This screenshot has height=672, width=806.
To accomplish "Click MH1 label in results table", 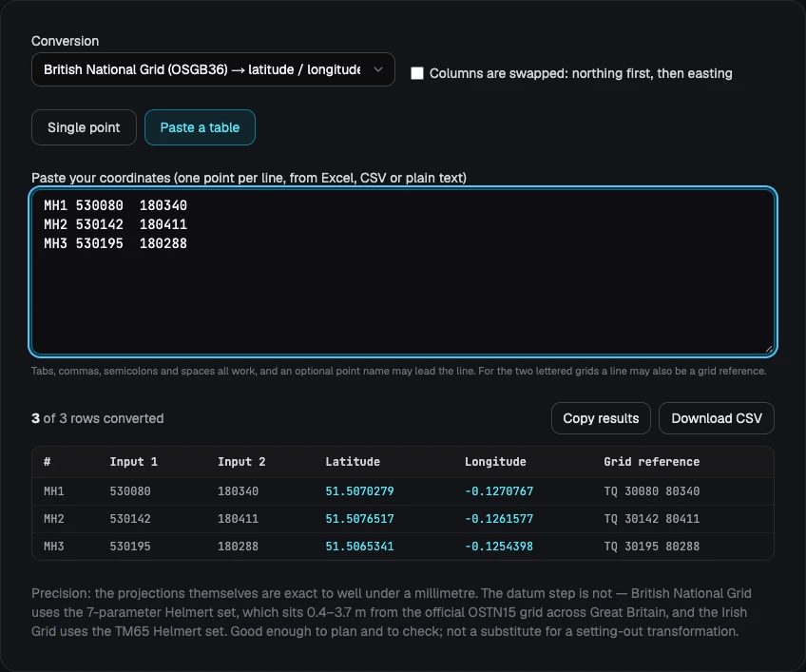I will click(54, 491).
